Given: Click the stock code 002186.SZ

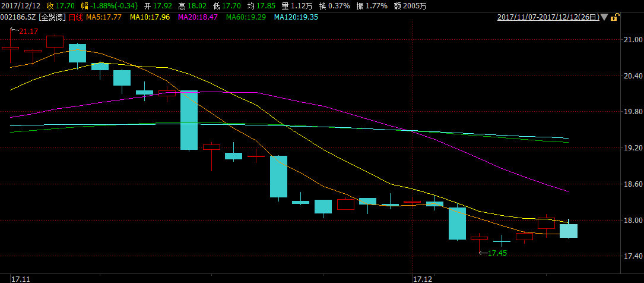Looking at the screenshot, I should [18, 17].
